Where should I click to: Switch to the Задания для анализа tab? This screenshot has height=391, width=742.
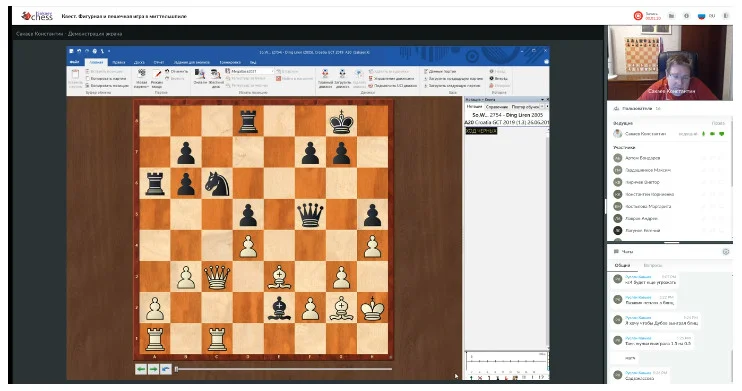point(191,62)
